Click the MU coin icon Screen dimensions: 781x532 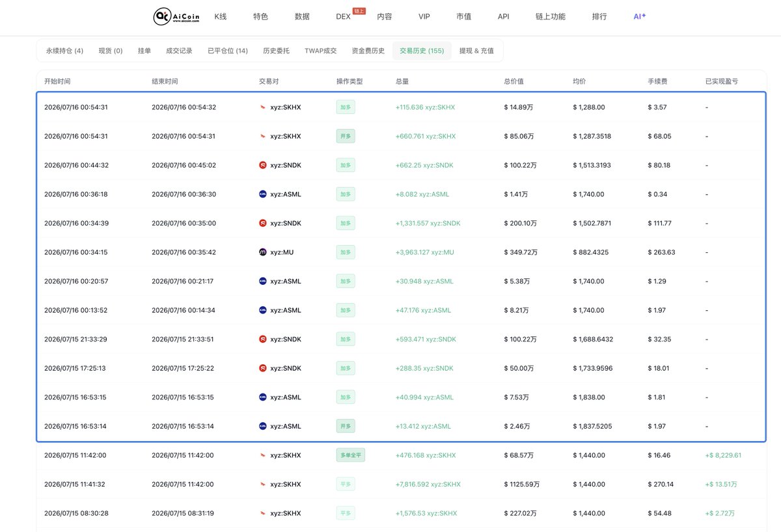point(263,252)
